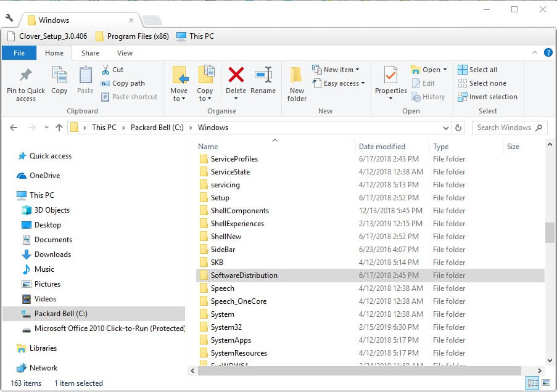Click Select all
Image resolution: width=557 pixels, height=392 pixels.
pos(477,70)
